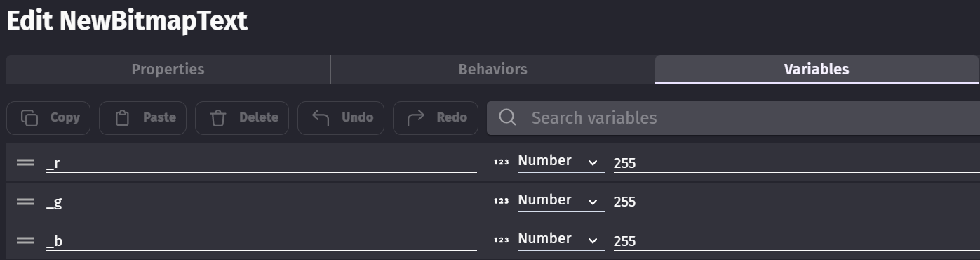Switch to the Behaviors tab

click(x=492, y=70)
